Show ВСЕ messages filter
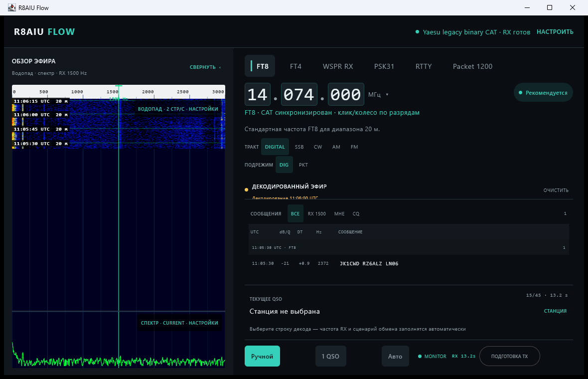 [x=295, y=213]
